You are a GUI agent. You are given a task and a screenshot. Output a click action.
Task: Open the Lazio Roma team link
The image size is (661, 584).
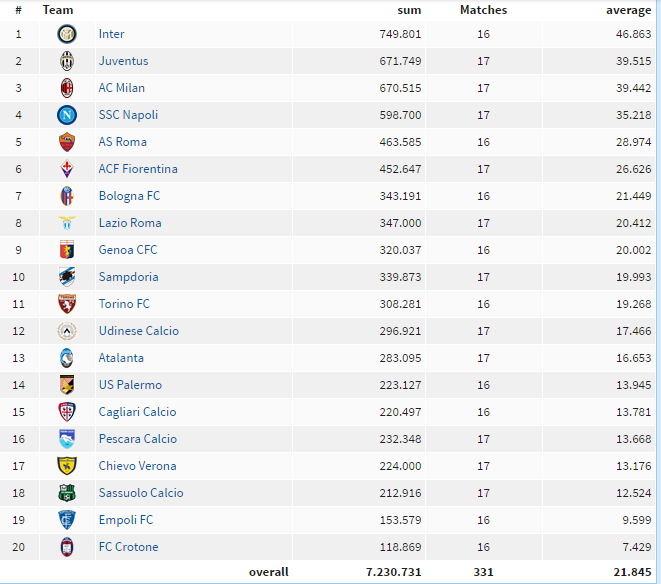[x=130, y=223]
